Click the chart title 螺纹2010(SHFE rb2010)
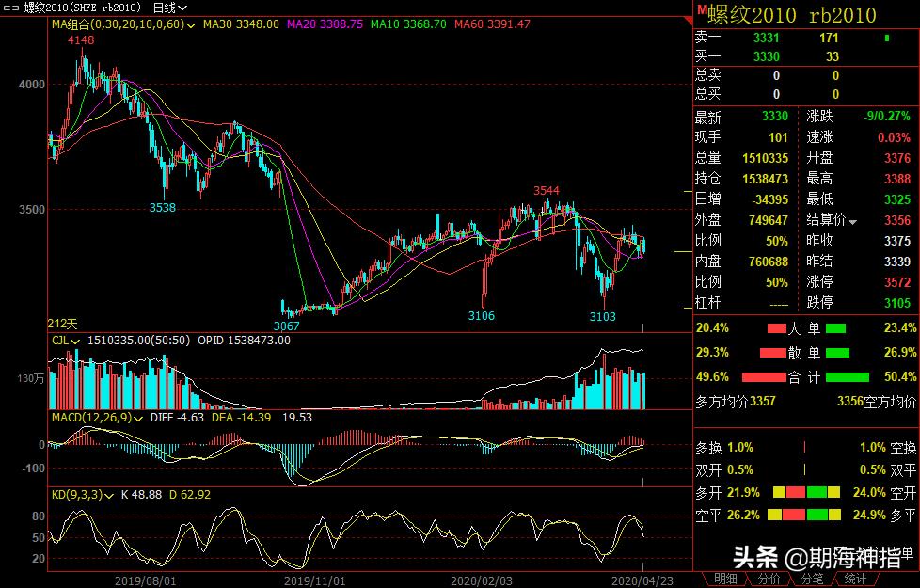 82,8
